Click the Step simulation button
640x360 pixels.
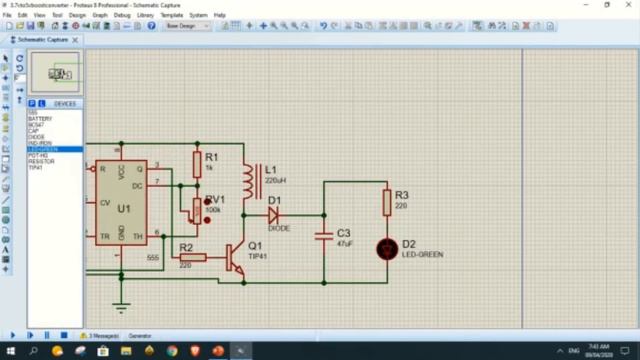coord(30,335)
